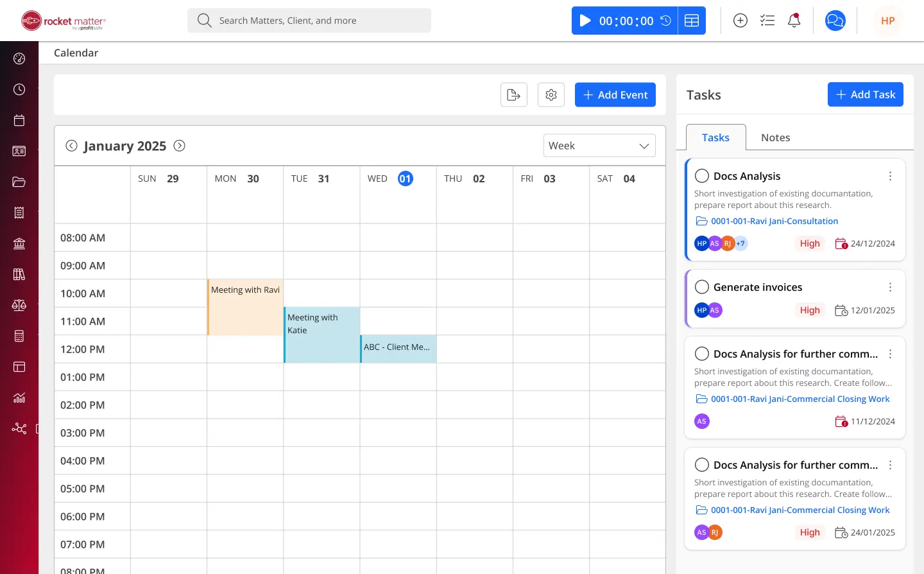Toggle completion circle on third task card
The height and width of the screenshot is (574, 924).
coord(702,354)
